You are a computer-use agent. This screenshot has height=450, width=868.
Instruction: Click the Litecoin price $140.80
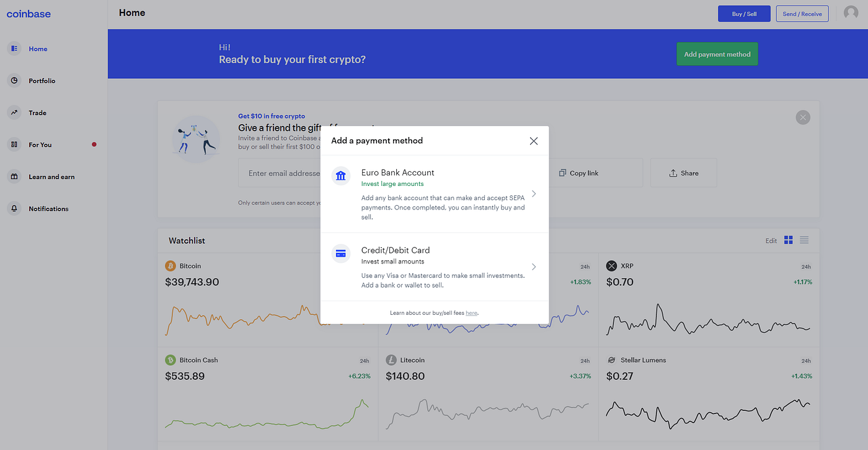405,376
